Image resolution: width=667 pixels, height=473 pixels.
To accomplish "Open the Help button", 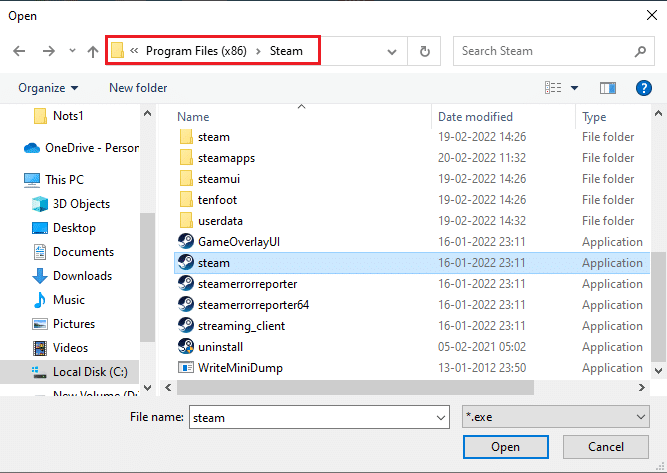I will (x=644, y=88).
